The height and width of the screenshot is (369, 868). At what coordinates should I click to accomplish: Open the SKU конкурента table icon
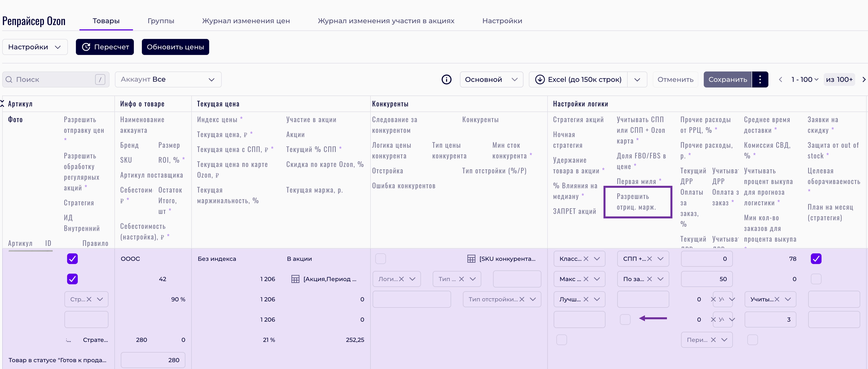(x=471, y=259)
